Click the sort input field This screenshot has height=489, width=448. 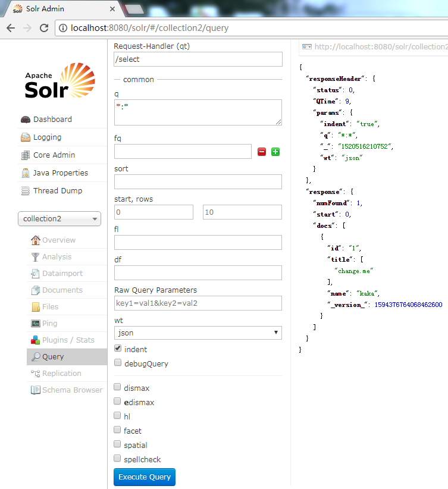(x=198, y=182)
